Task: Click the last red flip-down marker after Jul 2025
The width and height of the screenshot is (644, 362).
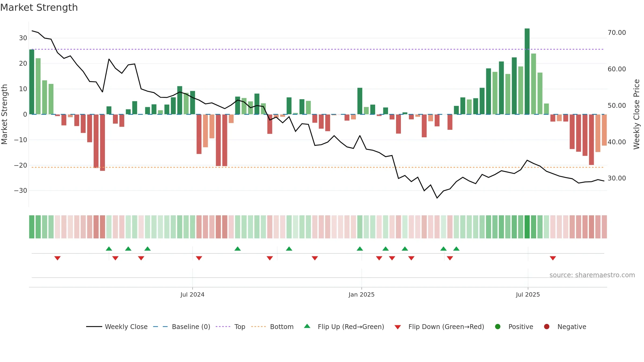Action: pyautogui.click(x=553, y=258)
